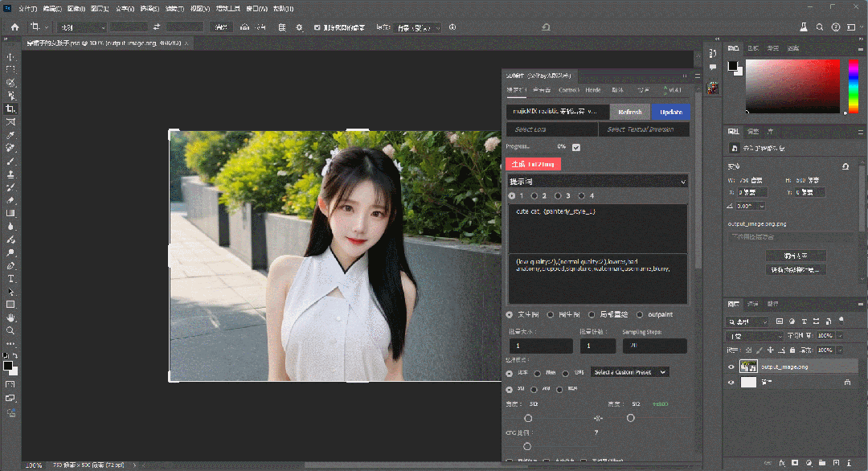This screenshot has width=868, height=471.
Task: Click the red generate txt2img button
Action: tap(533, 164)
